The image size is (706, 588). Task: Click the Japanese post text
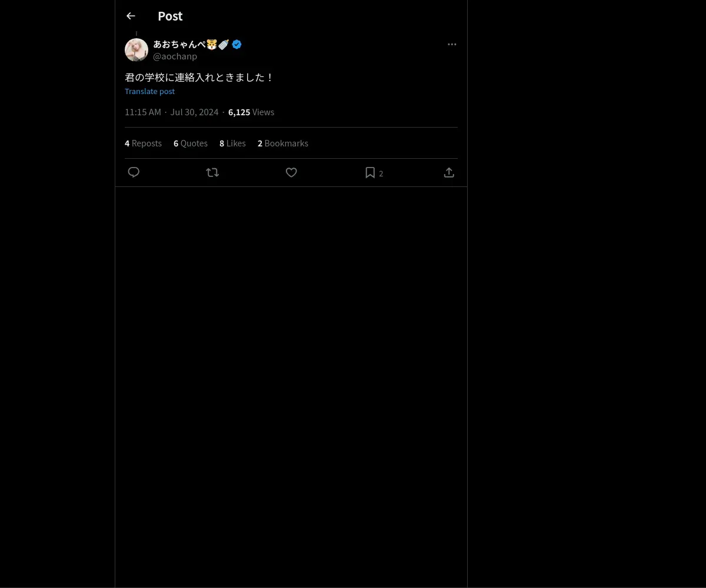point(199,78)
